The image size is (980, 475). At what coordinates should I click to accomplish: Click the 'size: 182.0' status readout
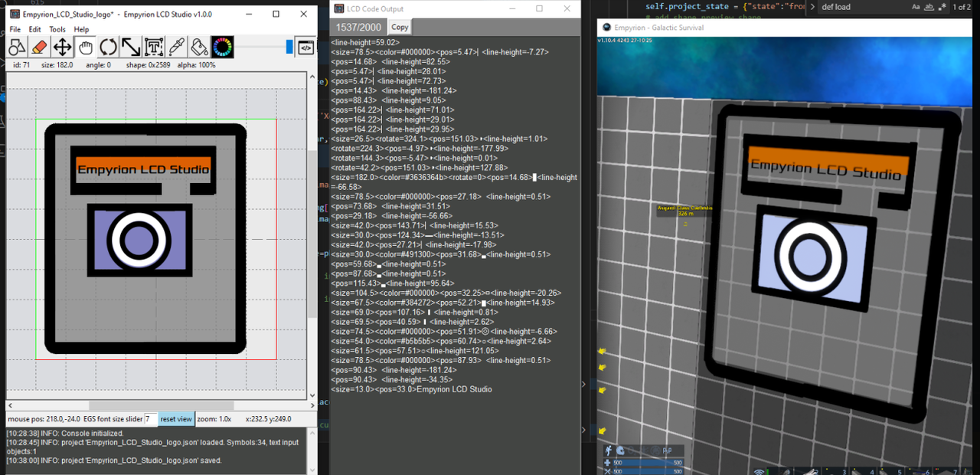tap(57, 65)
